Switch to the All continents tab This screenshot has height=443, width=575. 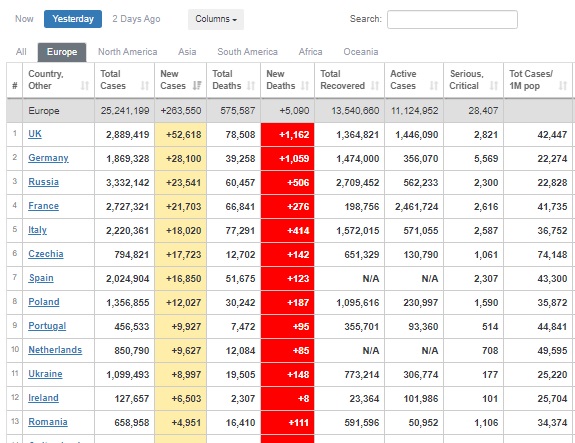click(x=21, y=52)
